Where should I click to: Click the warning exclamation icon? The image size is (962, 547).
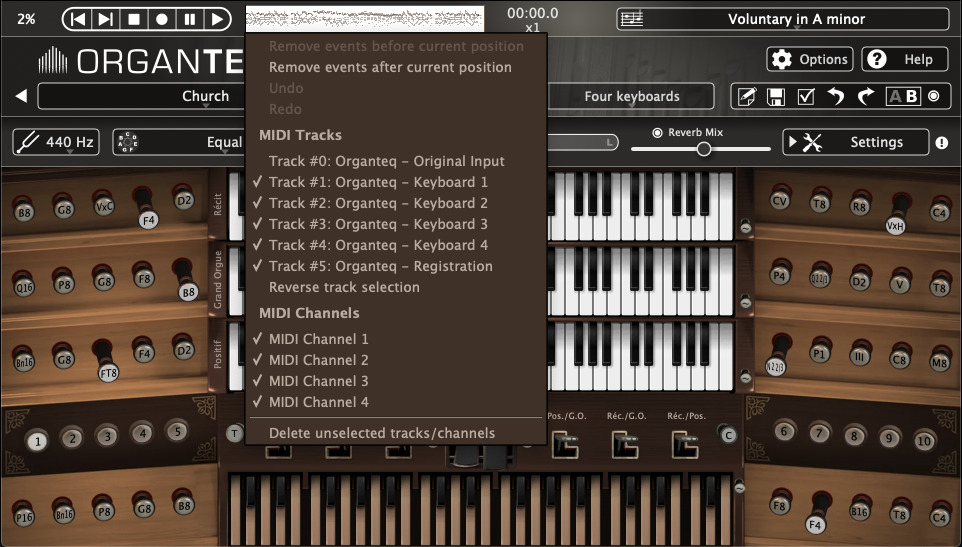tap(942, 143)
